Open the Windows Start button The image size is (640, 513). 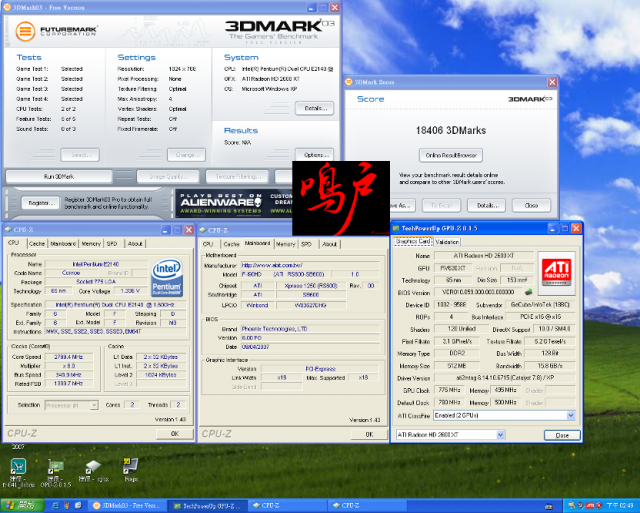tap(22, 506)
